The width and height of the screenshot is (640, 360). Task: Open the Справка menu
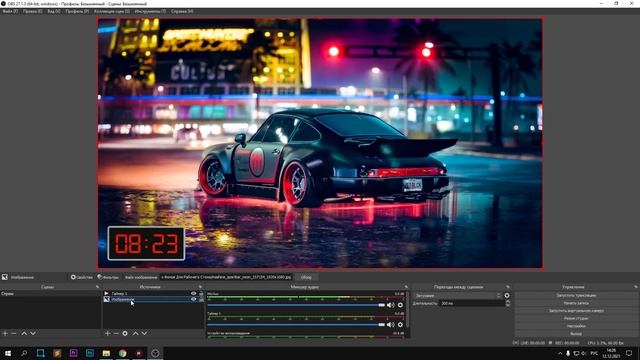pos(182,11)
